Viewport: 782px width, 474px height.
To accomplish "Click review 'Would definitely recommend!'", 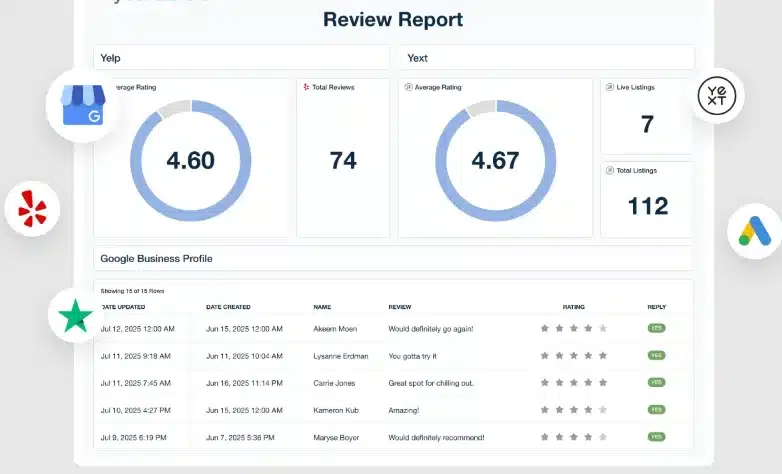I will (x=436, y=438).
